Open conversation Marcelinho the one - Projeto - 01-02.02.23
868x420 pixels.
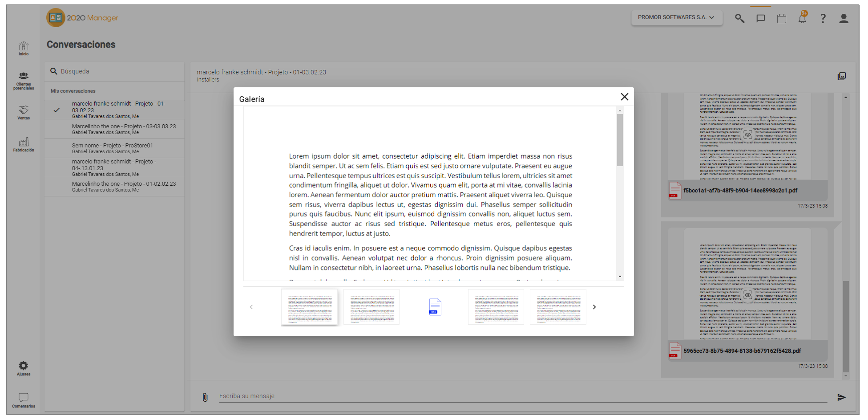[115, 187]
